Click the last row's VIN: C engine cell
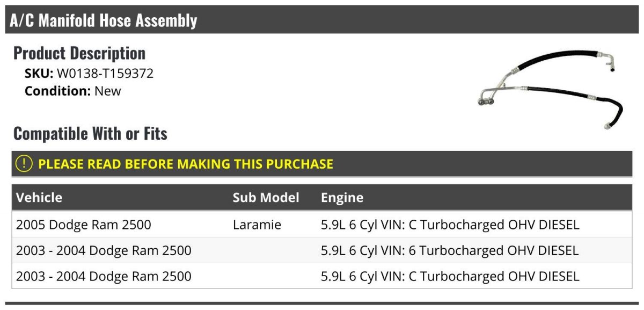This screenshot has width=644, height=310. (450, 276)
